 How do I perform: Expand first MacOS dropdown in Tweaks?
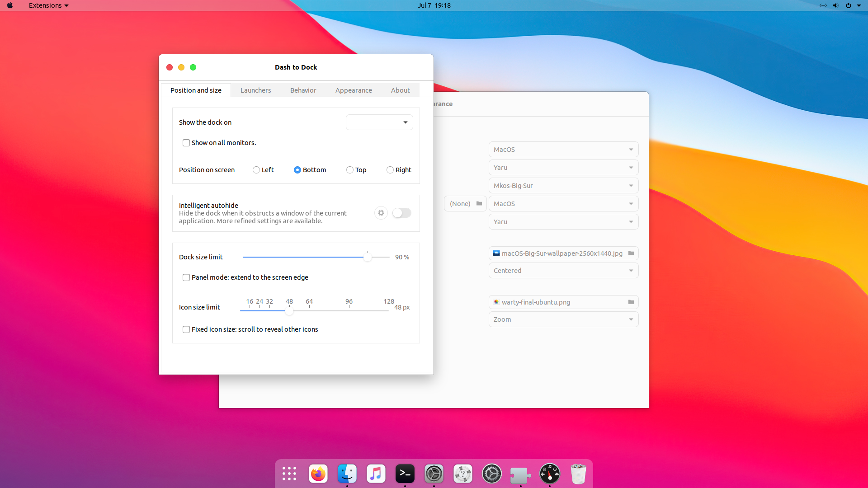coord(563,150)
